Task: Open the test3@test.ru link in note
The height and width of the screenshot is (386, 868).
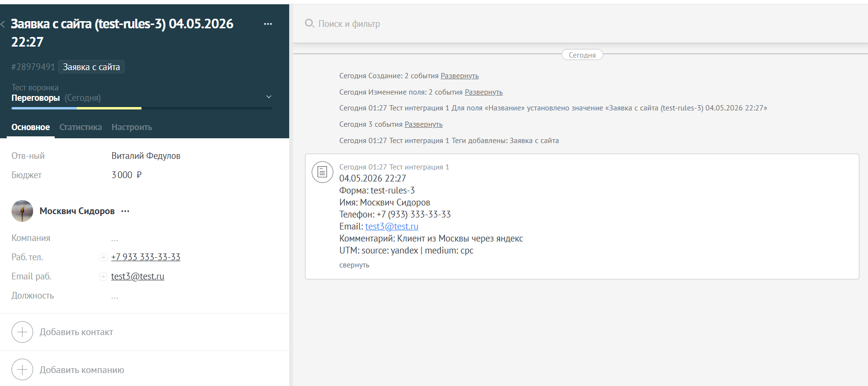Action: pyautogui.click(x=392, y=227)
